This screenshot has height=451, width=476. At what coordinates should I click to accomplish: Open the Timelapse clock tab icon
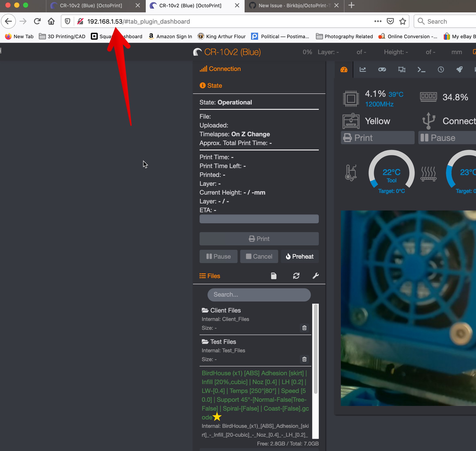click(441, 70)
